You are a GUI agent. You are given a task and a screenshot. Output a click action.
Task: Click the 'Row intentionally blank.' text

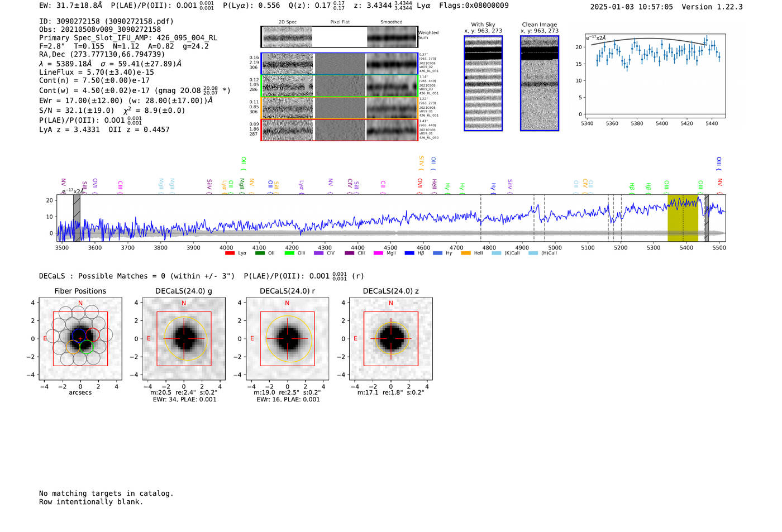tap(91, 502)
